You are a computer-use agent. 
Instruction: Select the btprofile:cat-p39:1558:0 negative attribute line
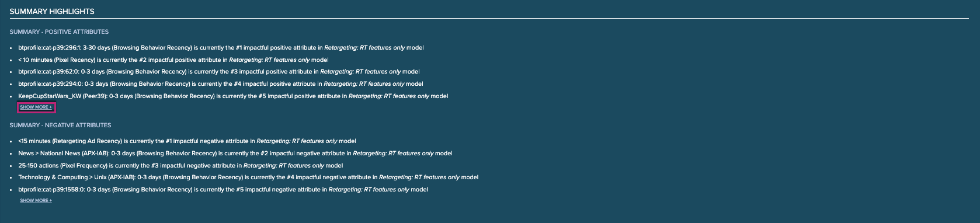click(x=223, y=190)
